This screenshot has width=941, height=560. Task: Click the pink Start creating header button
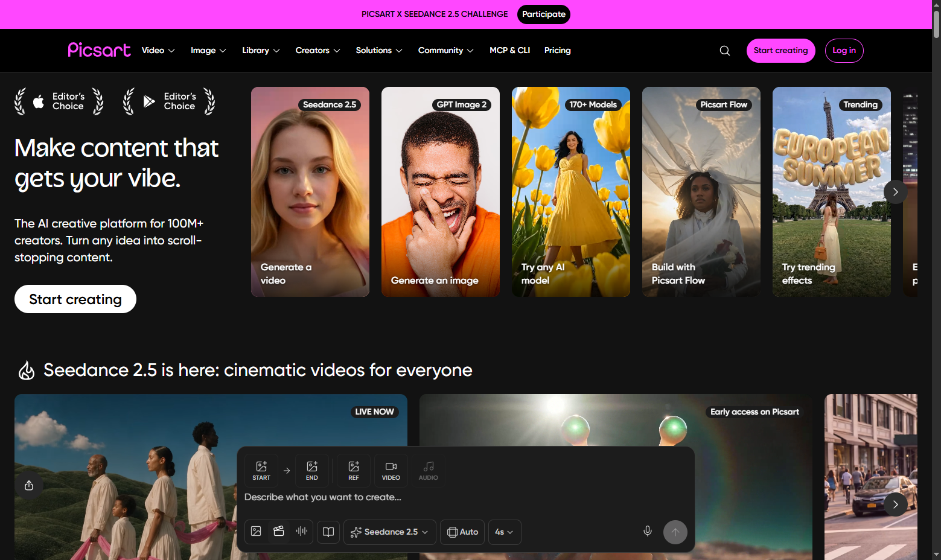(x=781, y=51)
